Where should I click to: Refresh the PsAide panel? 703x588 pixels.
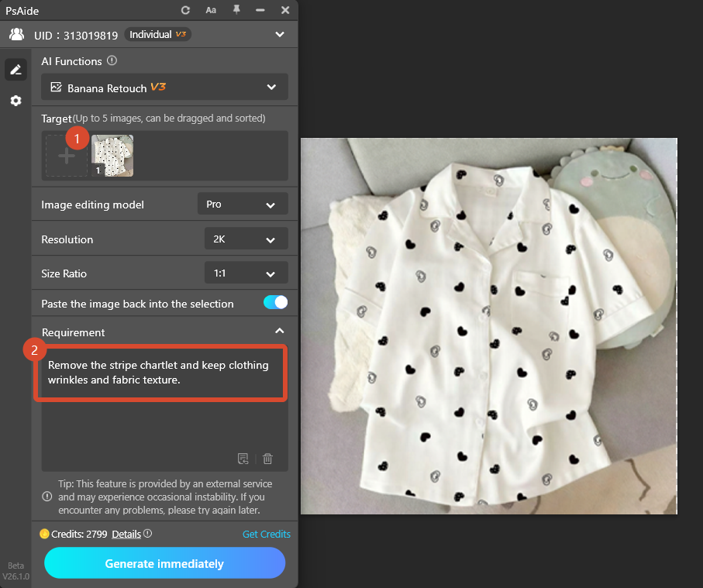(x=185, y=10)
